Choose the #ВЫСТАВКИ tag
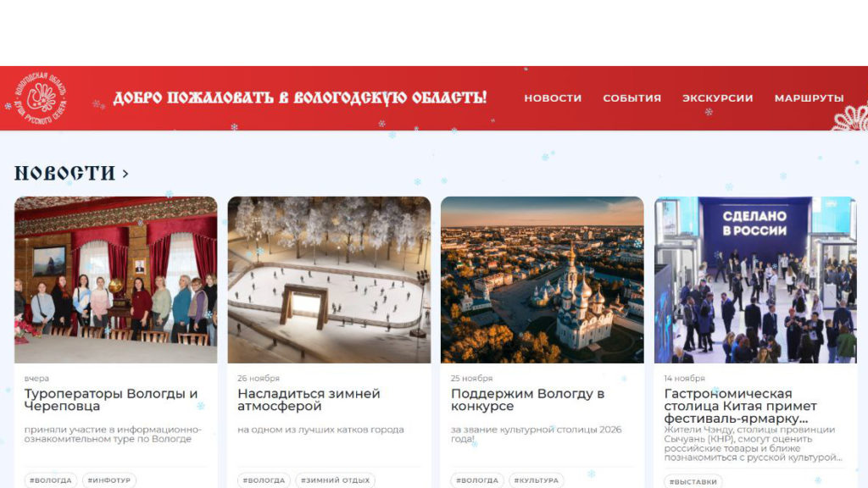The height and width of the screenshot is (488, 868). (693, 481)
